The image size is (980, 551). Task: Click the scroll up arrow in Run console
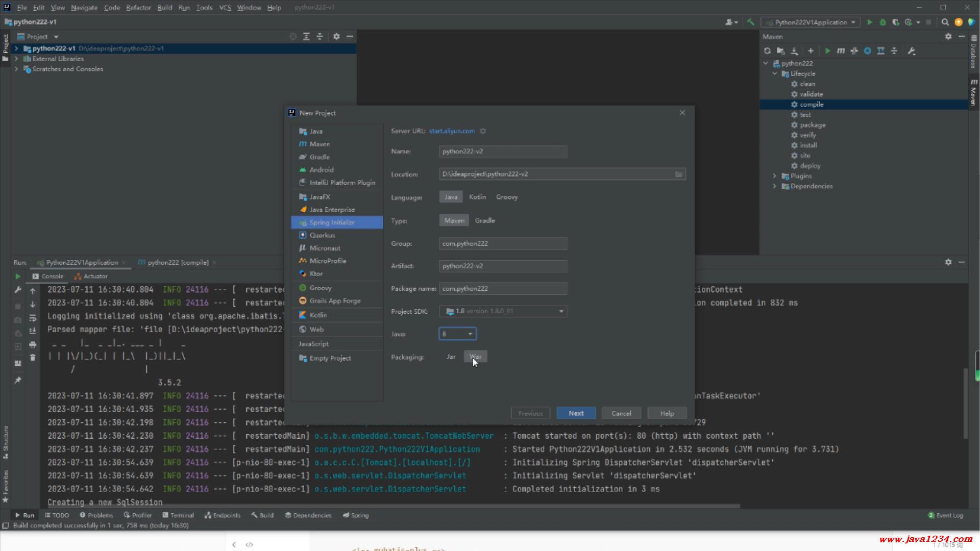33,291
